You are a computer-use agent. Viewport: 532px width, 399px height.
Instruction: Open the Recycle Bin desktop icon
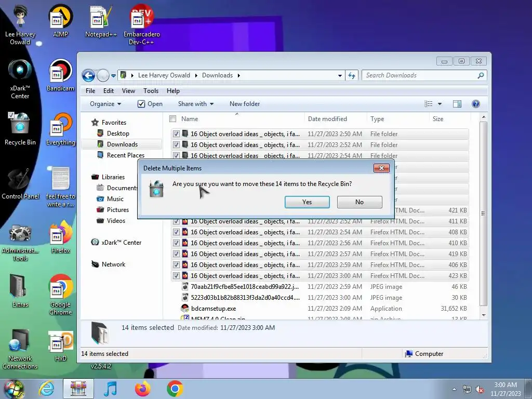click(x=20, y=129)
